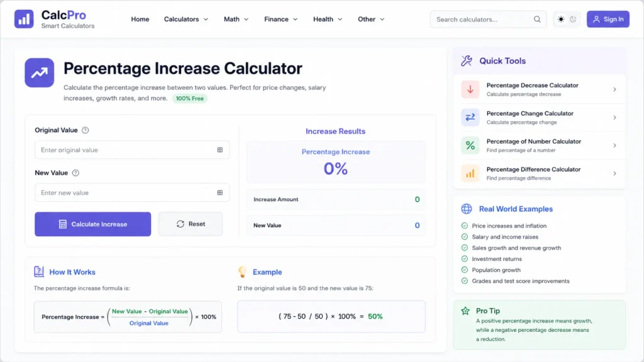The image size is (644, 362).
Task: Click the New Value result 0
Action: click(417, 226)
